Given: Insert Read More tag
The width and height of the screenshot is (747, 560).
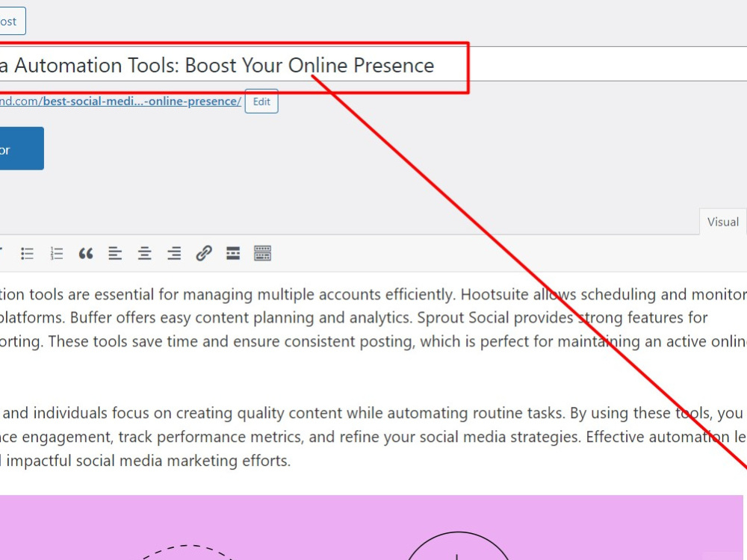Looking at the screenshot, I should tap(233, 253).
